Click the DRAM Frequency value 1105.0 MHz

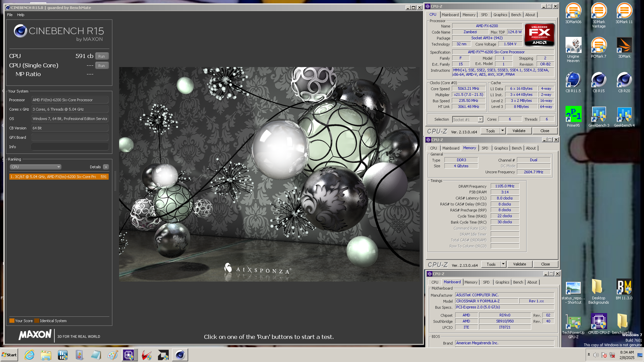[x=505, y=186]
